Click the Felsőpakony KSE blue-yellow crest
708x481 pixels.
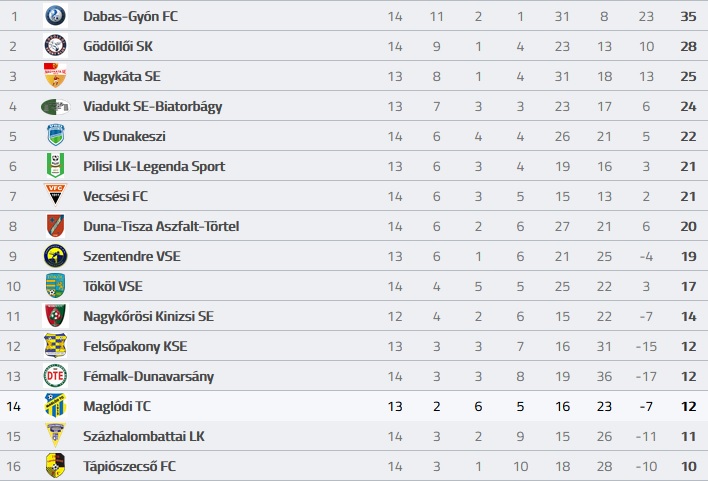click(x=56, y=346)
